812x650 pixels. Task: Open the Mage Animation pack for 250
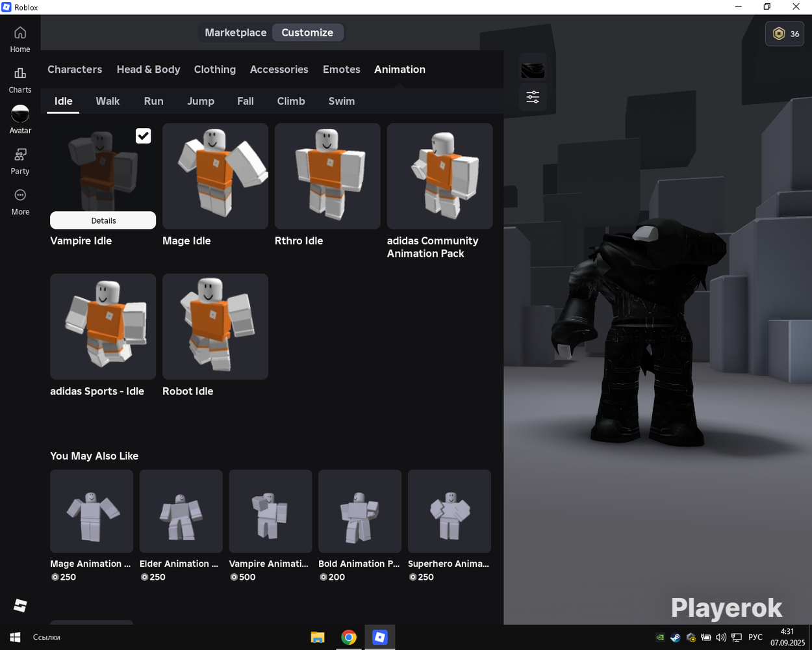coord(92,512)
